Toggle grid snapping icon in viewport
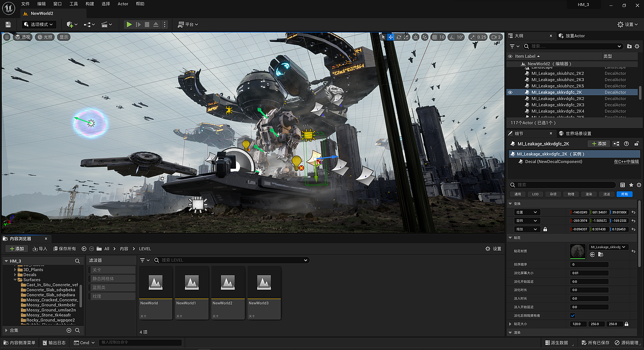Image resolution: width=644 pixels, height=350 pixels. [434, 37]
